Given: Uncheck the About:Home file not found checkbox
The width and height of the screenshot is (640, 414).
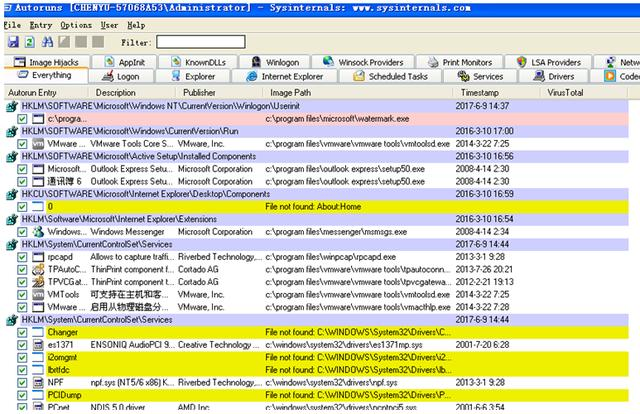Looking at the screenshot, I should (22, 207).
